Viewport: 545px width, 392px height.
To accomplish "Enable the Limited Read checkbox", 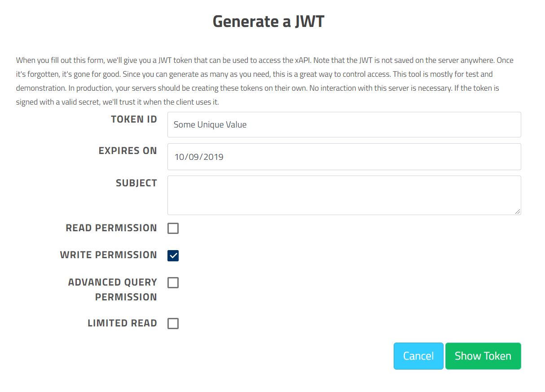I will pos(173,323).
